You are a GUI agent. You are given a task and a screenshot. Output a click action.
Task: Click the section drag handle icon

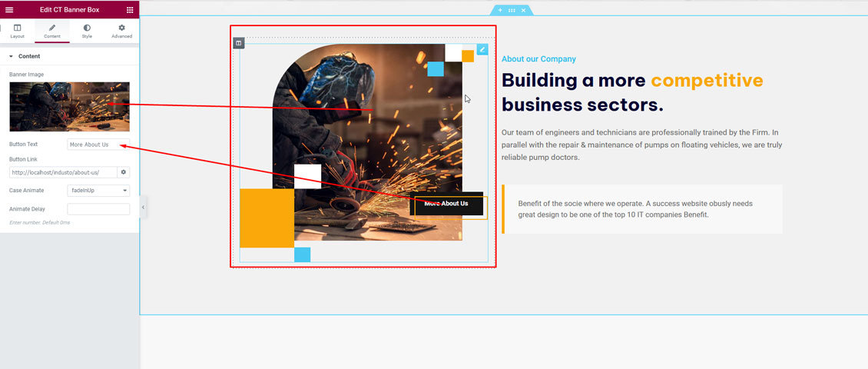coord(512,10)
